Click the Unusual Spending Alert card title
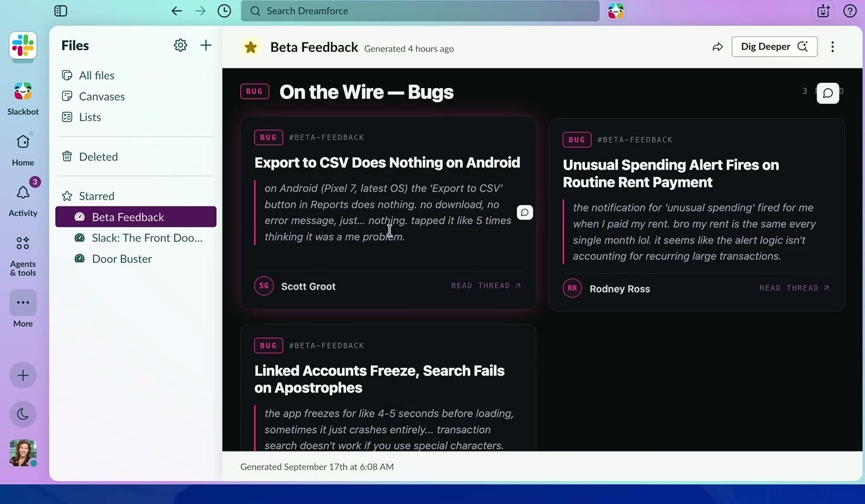Screen dimensions: 865x504 point(670,173)
